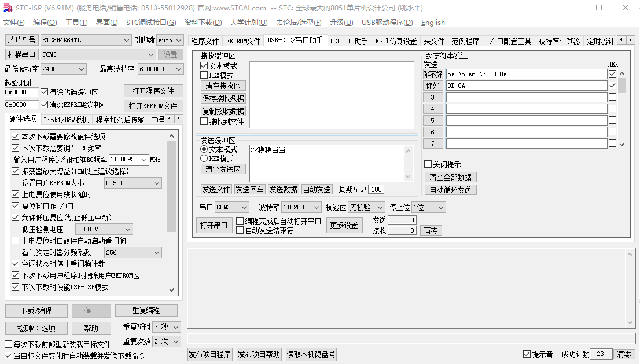Click 更多设置 button
Viewport: 640px width, 364px height.
coord(344,225)
